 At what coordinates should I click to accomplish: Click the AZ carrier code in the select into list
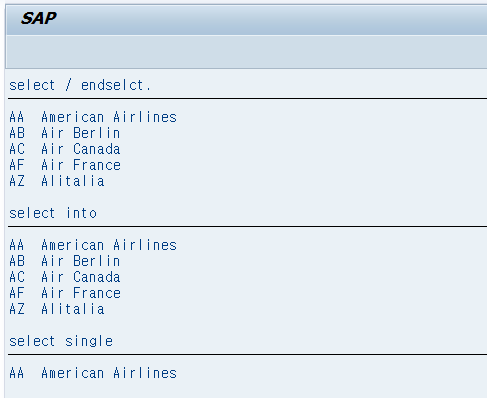(x=17, y=309)
